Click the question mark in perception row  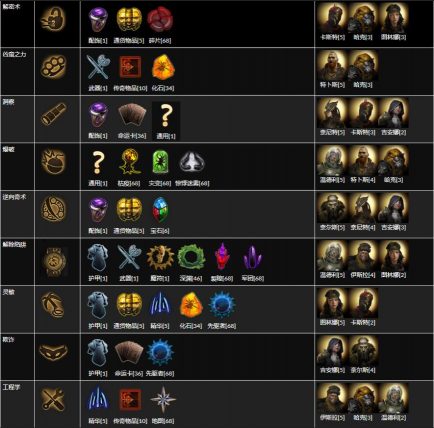tap(166, 116)
